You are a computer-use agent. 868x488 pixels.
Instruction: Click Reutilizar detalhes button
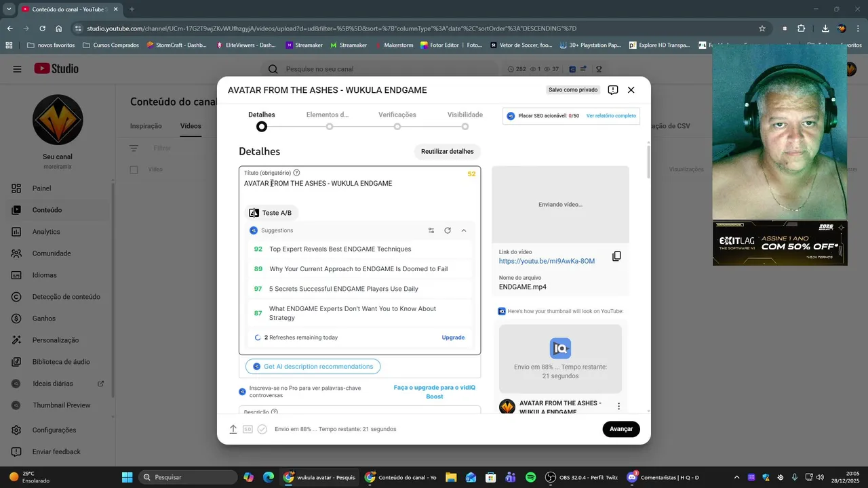[447, 151]
